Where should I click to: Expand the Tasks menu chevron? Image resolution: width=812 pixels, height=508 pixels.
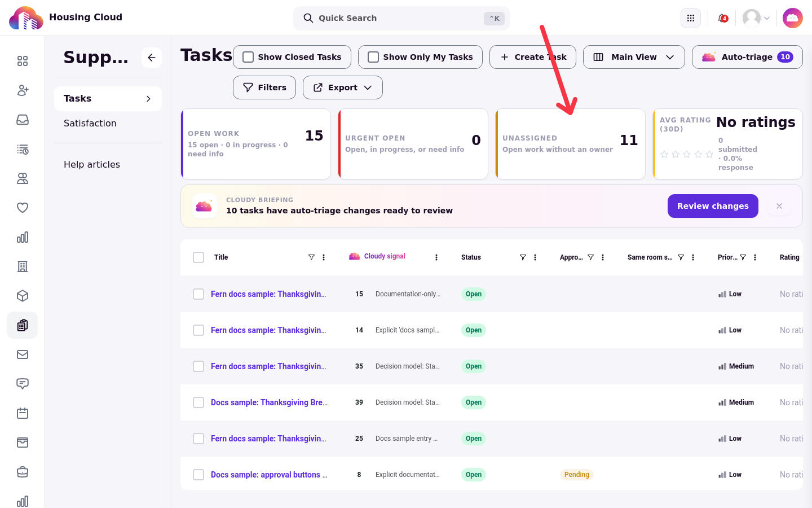click(148, 99)
